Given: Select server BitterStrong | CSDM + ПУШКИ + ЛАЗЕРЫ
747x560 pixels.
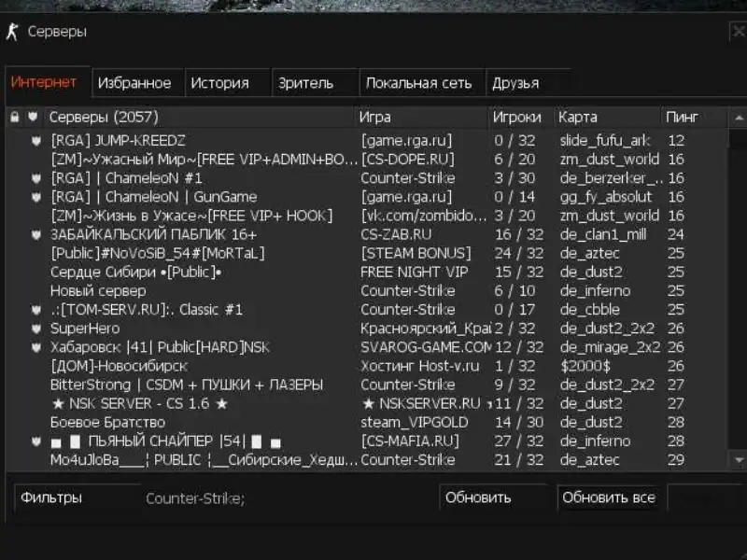Looking at the screenshot, I should tap(367, 385).
